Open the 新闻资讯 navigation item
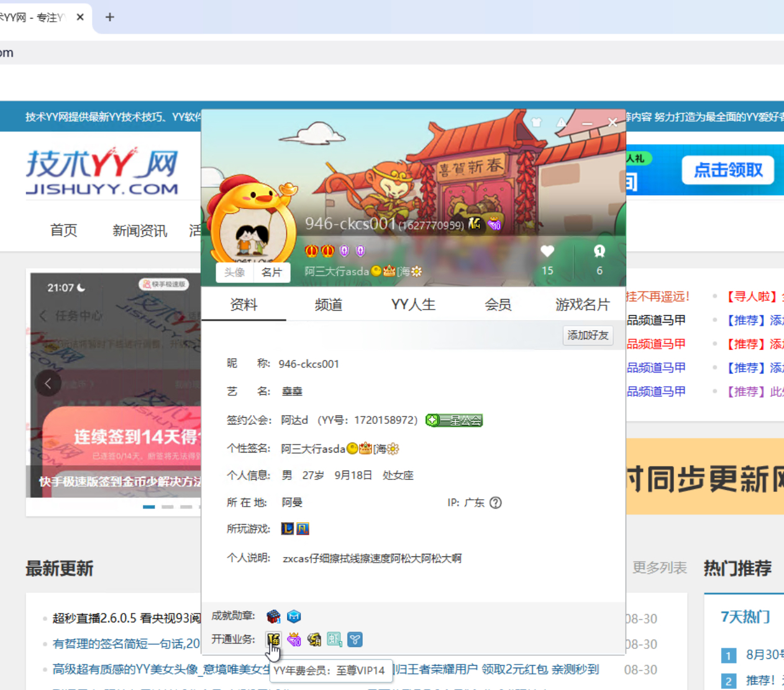784x690 pixels. 140,231
